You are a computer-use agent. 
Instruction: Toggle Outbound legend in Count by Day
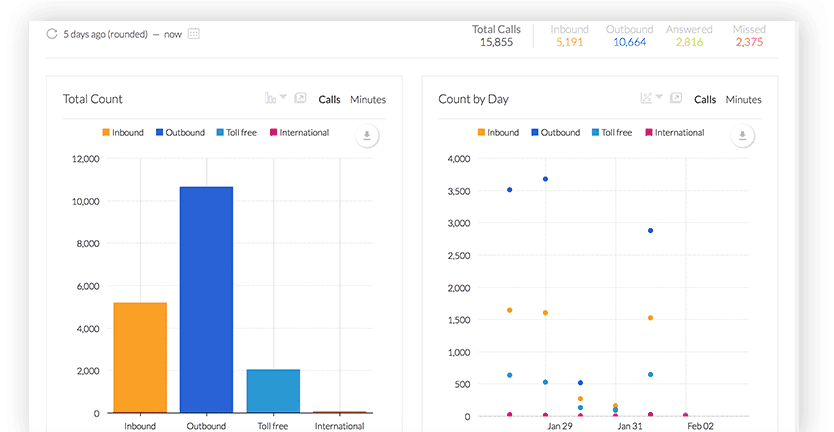[556, 133]
